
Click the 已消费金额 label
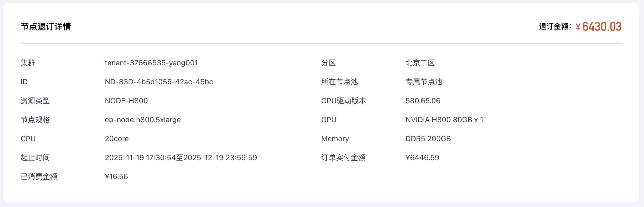[39, 176]
